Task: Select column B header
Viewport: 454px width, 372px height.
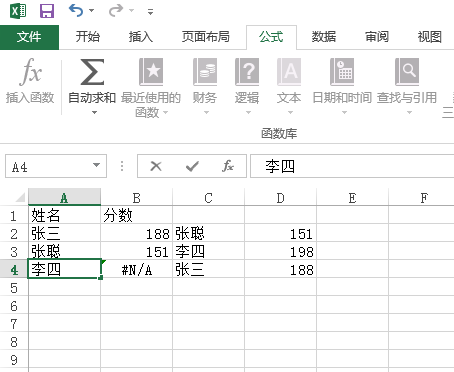Action: coord(136,198)
